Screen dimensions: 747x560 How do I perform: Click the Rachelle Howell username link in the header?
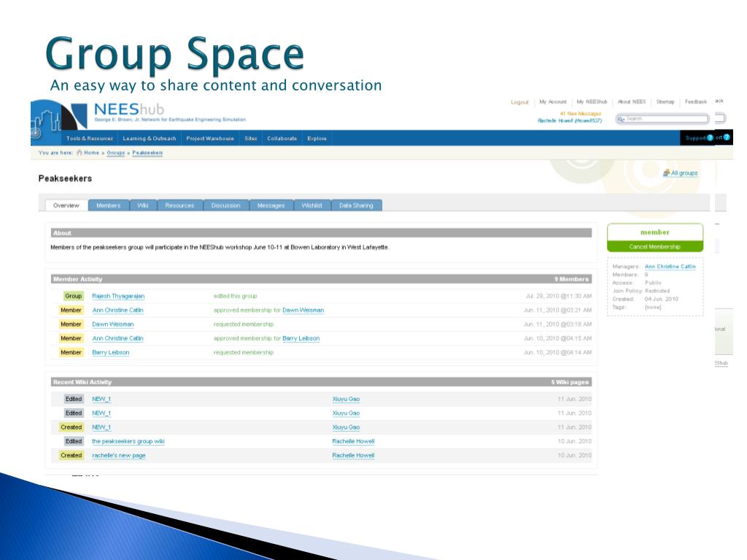coord(570,120)
